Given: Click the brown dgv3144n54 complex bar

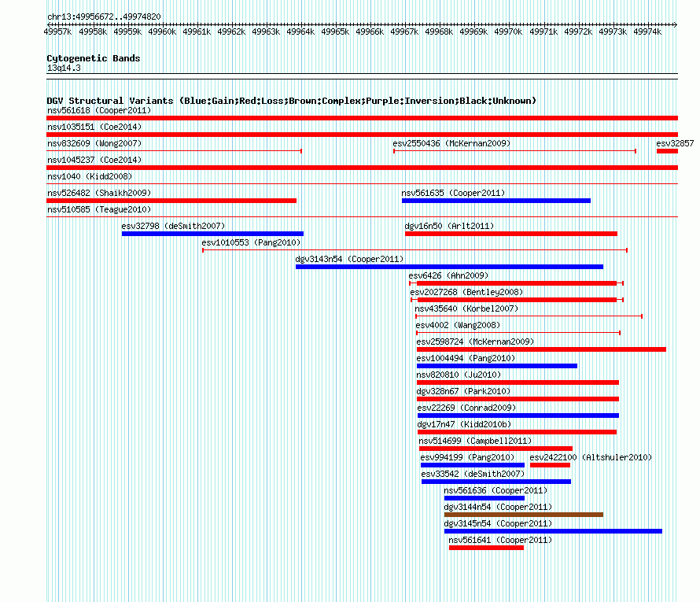Looking at the screenshot, I should coord(524,515).
